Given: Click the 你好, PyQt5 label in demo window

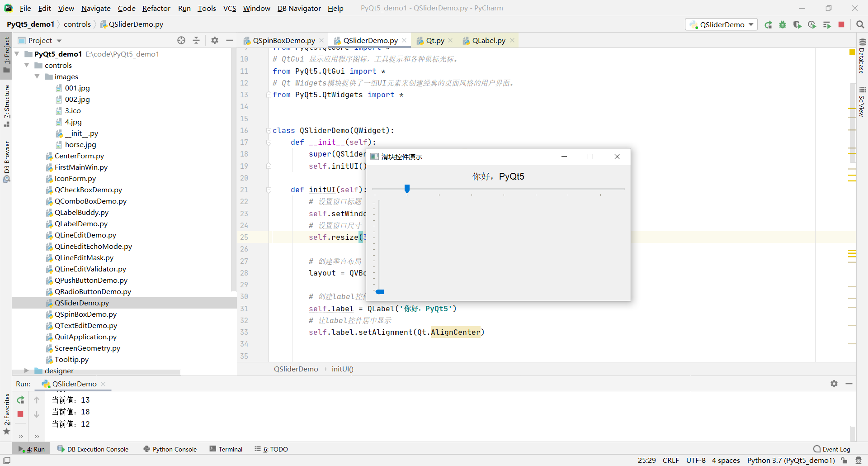Looking at the screenshot, I should coord(498,176).
